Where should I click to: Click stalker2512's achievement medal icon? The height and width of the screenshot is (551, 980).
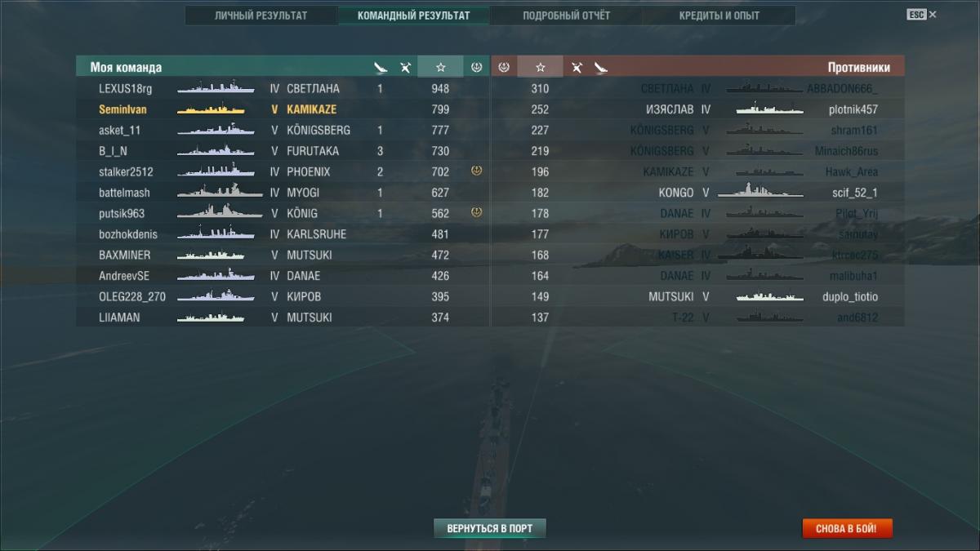tap(477, 171)
